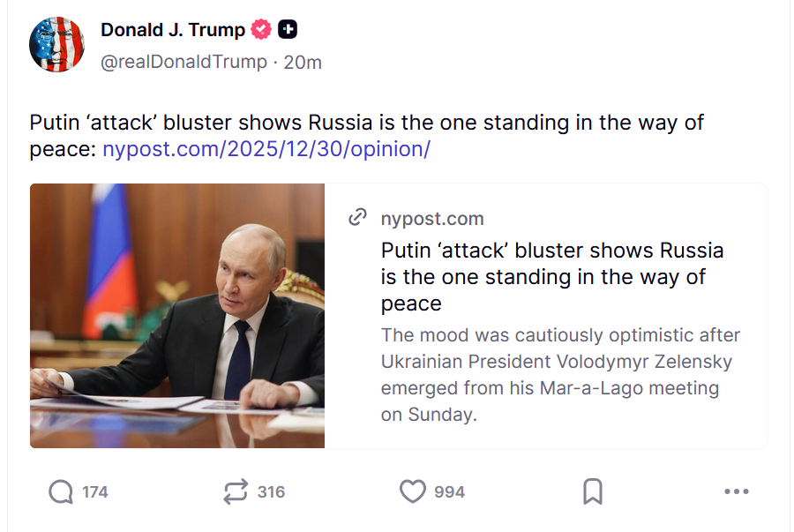The width and height of the screenshot is (794, 532).
Task: Click the 20m post timestamp
Action: coord(303,62)
